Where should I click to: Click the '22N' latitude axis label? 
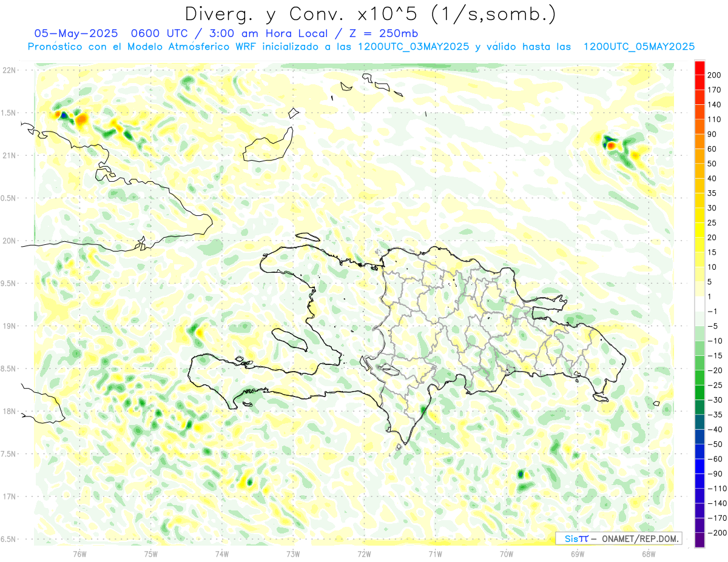[x=9, y=70]
